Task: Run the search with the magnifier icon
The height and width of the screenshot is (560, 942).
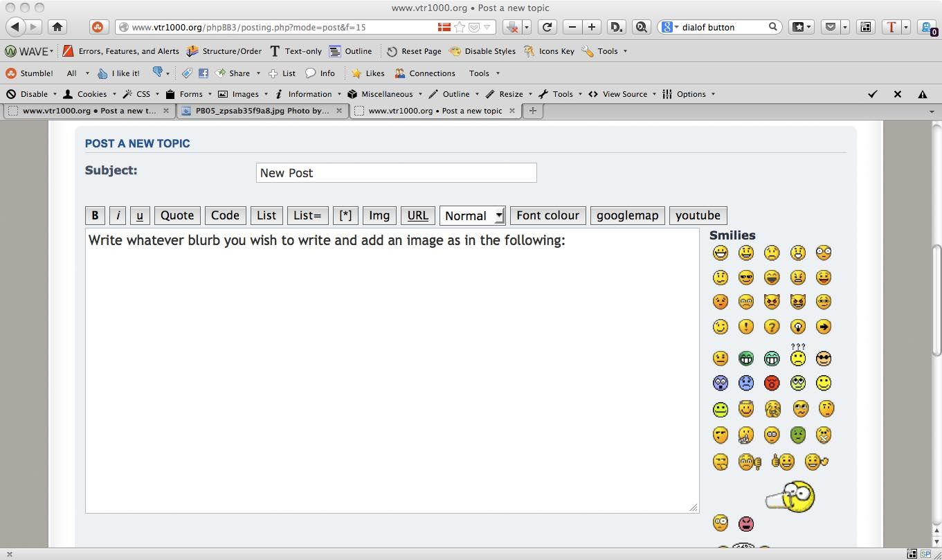Action: pos(773,27)
